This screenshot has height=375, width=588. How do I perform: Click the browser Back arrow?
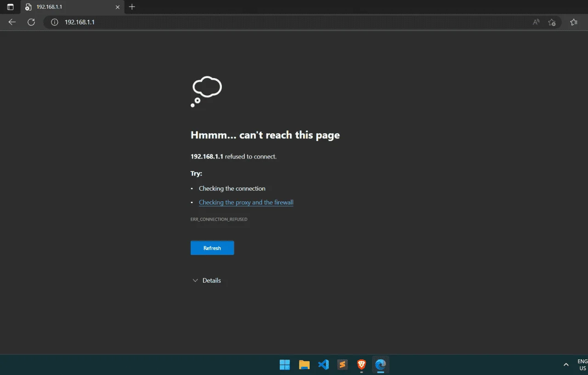pos(12,22)
